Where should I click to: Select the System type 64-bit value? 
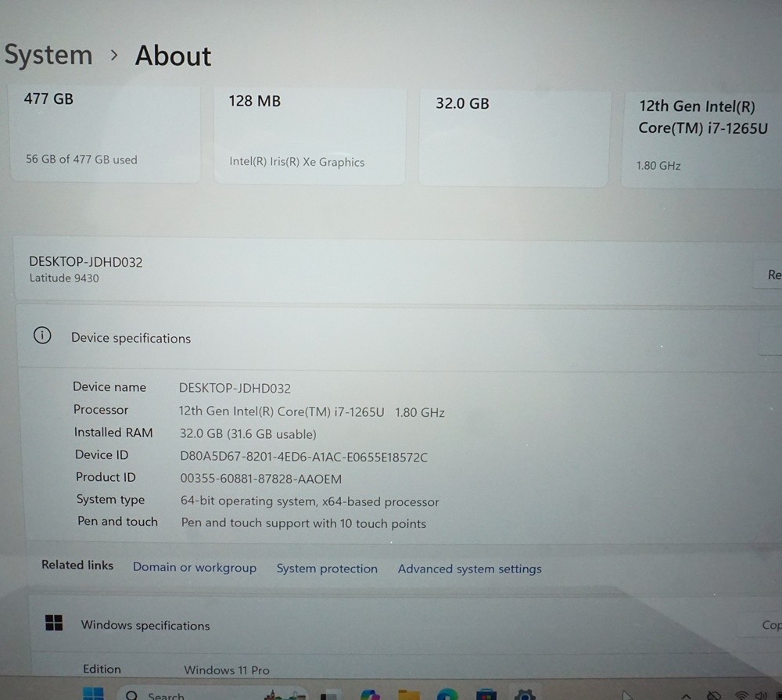(310, 501)
